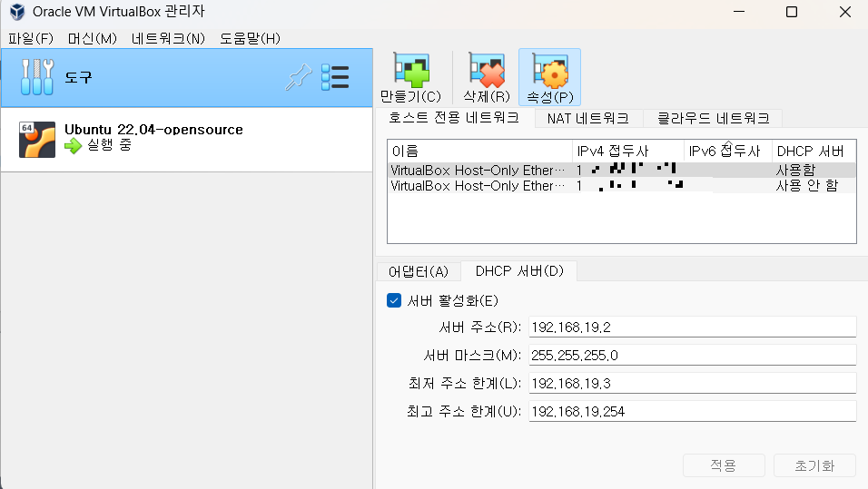This screenshot has height=489, width=868.
Task: Click the Tools (도구) wrench icon
Action: [x=37, y=77]
